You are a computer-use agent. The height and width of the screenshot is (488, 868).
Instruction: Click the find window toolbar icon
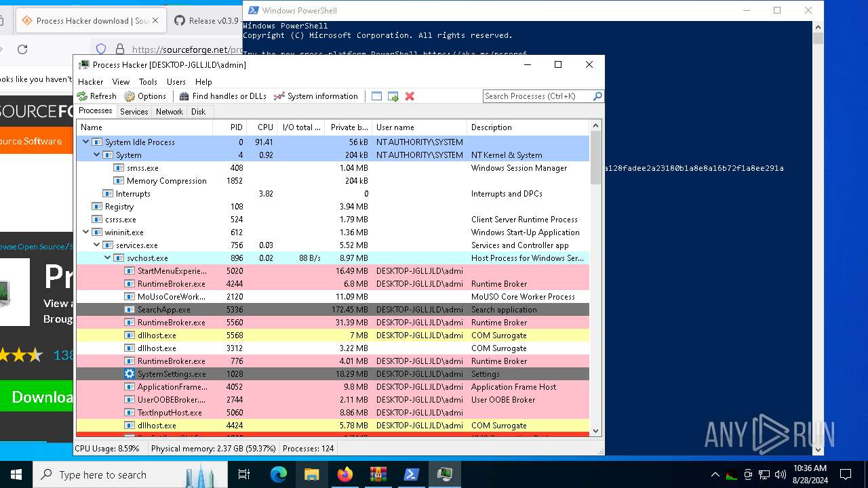377,96
